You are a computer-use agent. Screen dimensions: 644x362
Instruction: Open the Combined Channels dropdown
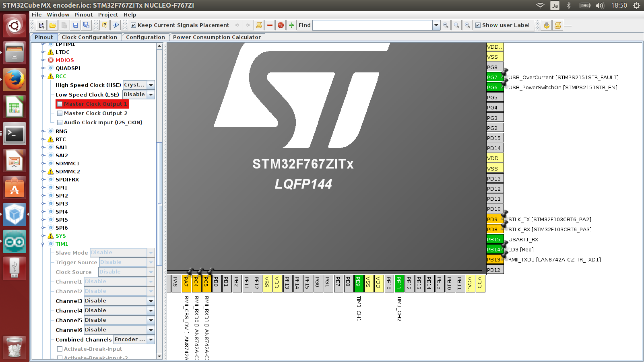click(151, 339)
